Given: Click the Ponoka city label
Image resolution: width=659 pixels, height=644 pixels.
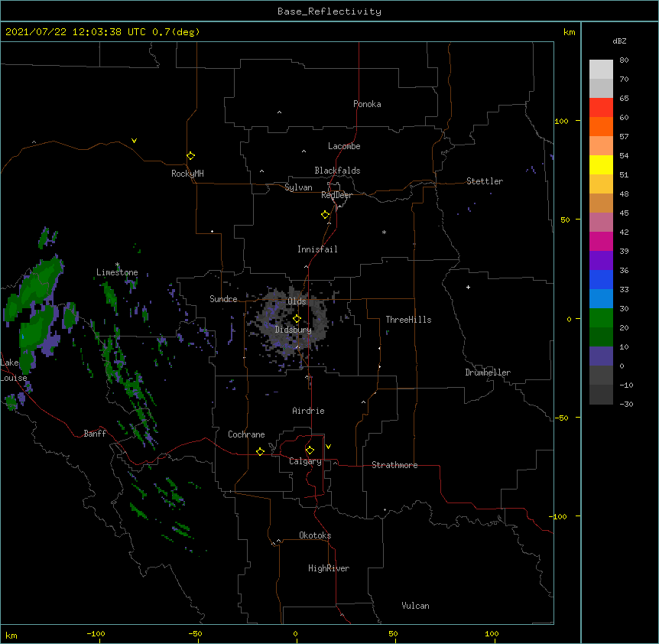Looking at the screenshot, I should pyautogui.click(x=367, y=104).
